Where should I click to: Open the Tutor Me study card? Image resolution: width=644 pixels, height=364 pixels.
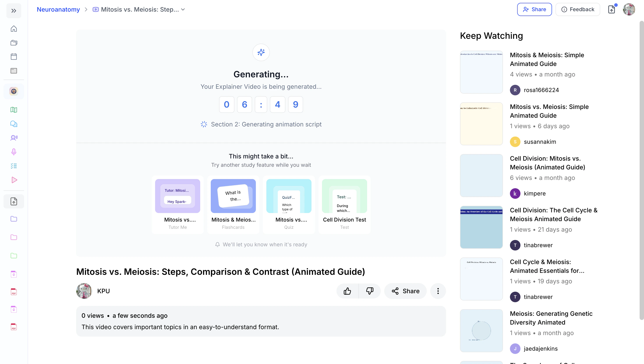pos(177,204)
